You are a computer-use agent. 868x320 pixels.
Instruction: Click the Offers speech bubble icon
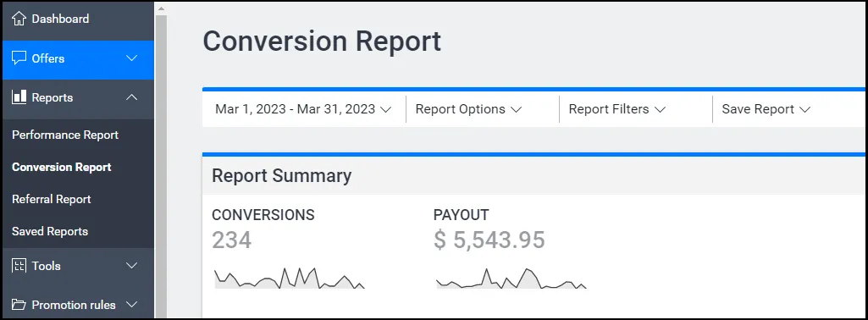point(19,58)
